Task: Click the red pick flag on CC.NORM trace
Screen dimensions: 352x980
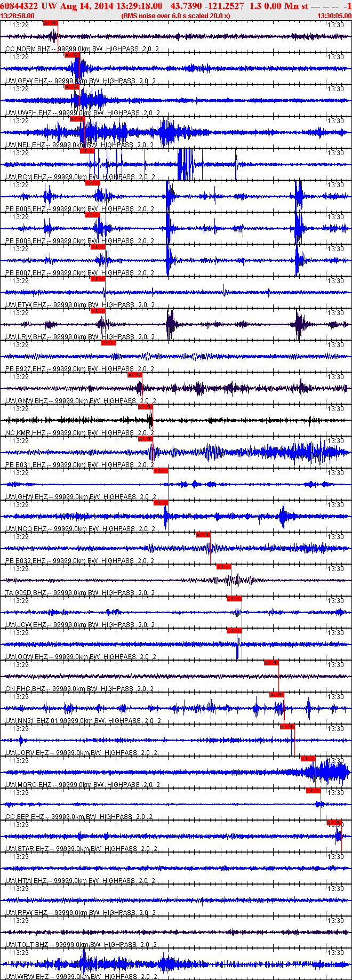Action: [50, 23]
